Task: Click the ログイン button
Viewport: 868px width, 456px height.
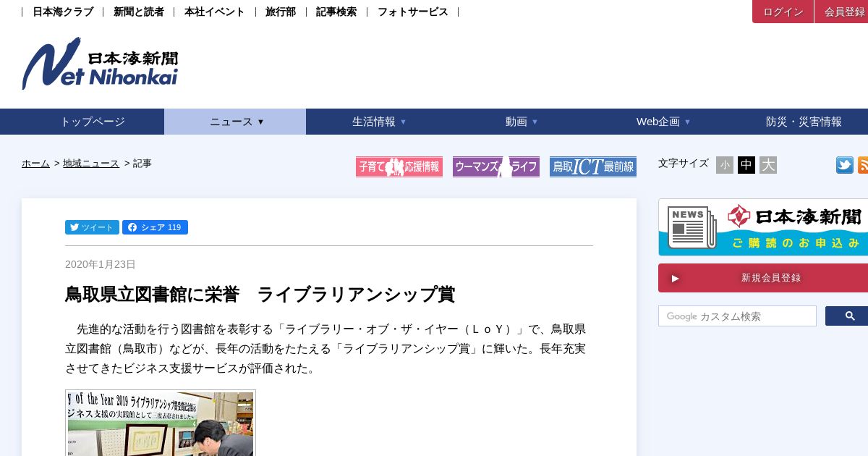Action: tap(783, 12)
